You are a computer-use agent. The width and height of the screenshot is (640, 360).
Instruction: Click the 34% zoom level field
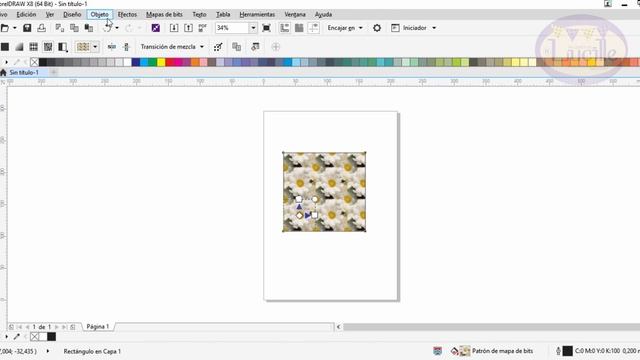232,28
